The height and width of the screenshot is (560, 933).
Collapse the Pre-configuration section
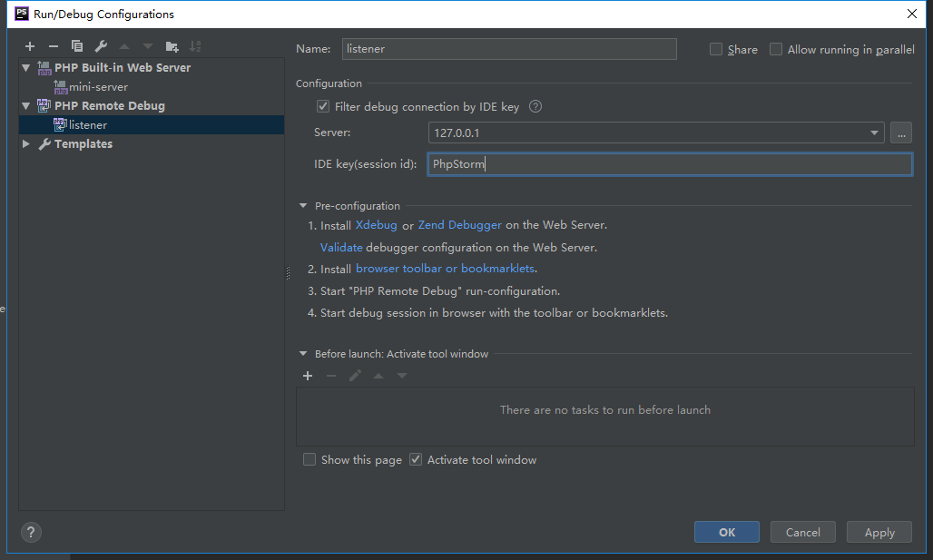(x=303, y=206)
